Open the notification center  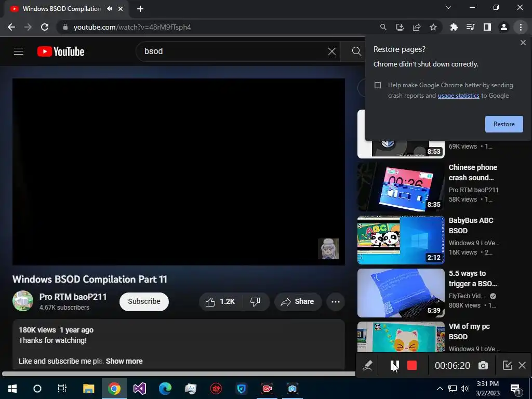tap(515, 389)
